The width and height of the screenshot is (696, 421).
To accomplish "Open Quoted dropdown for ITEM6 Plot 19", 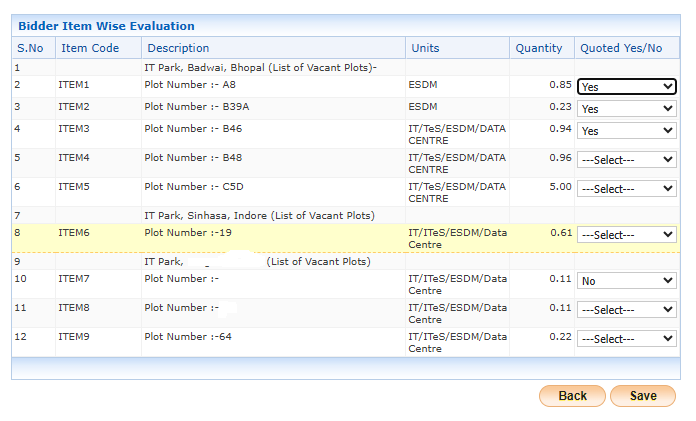I will (626, 234).
